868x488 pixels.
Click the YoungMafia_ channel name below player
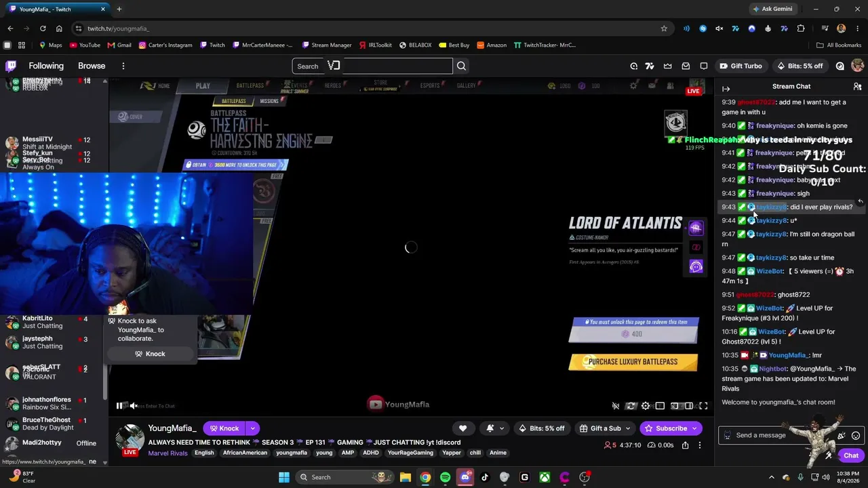click(172, 428)
